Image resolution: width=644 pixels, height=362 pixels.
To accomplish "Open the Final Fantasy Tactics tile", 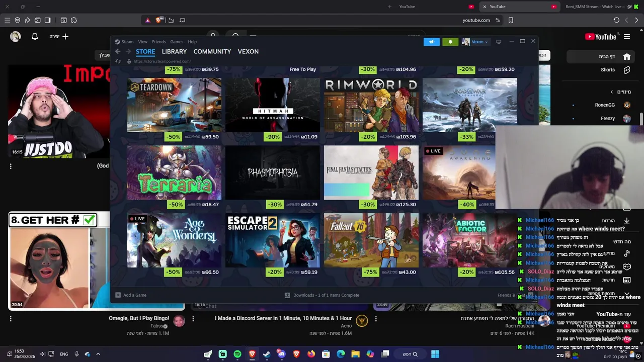I will [x=371, y=172].
